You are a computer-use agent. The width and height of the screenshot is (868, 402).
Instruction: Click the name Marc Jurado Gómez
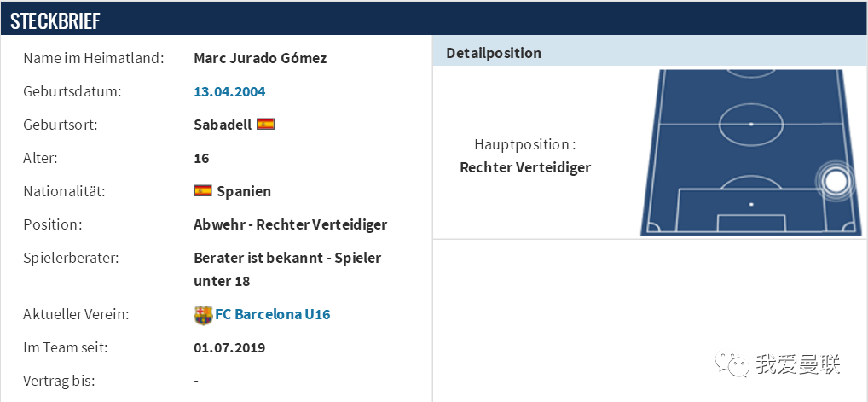(x=260, y=58)
